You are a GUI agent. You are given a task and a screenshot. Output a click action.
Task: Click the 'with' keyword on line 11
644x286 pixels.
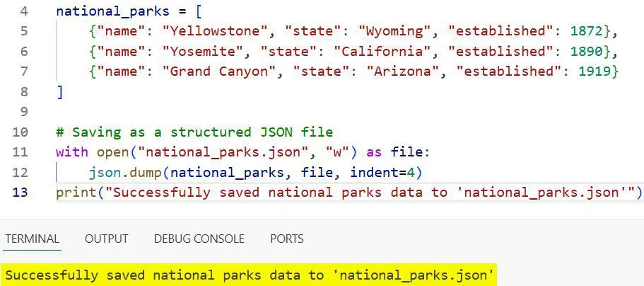[x=71, y=151]
